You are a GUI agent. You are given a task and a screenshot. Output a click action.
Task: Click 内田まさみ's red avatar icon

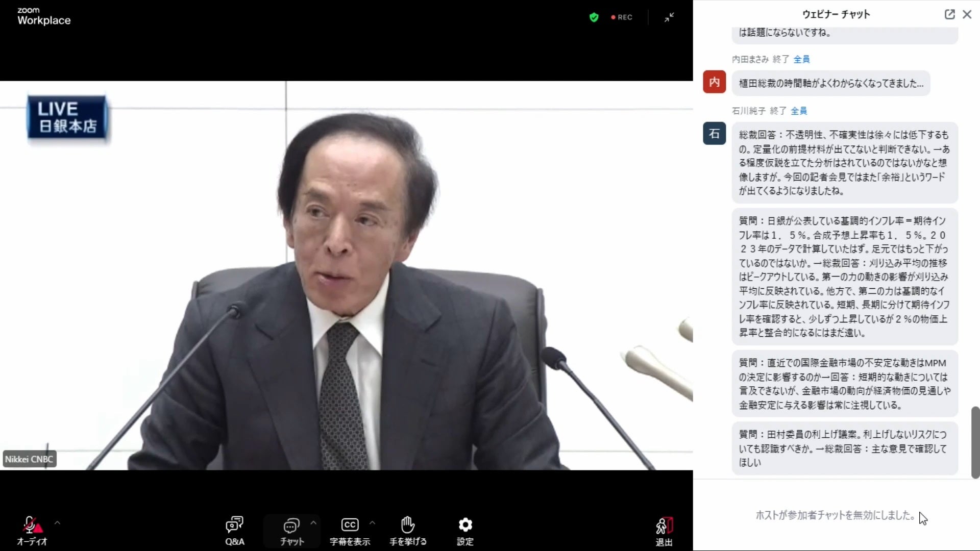click(714, 82)
